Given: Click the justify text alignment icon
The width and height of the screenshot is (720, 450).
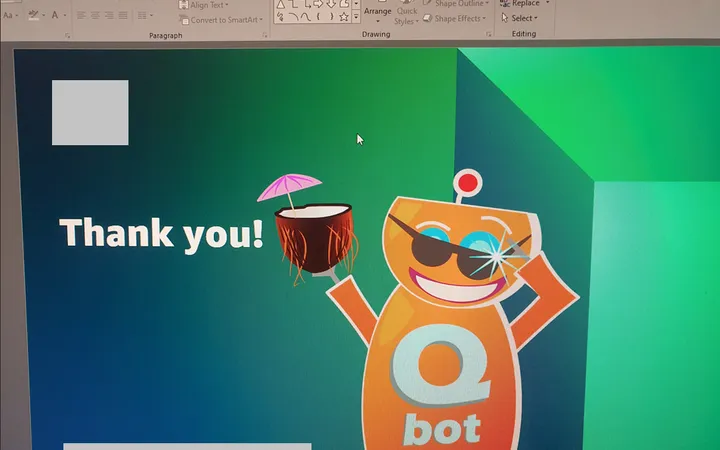Looking at the screenshot, I should (123, 15).
